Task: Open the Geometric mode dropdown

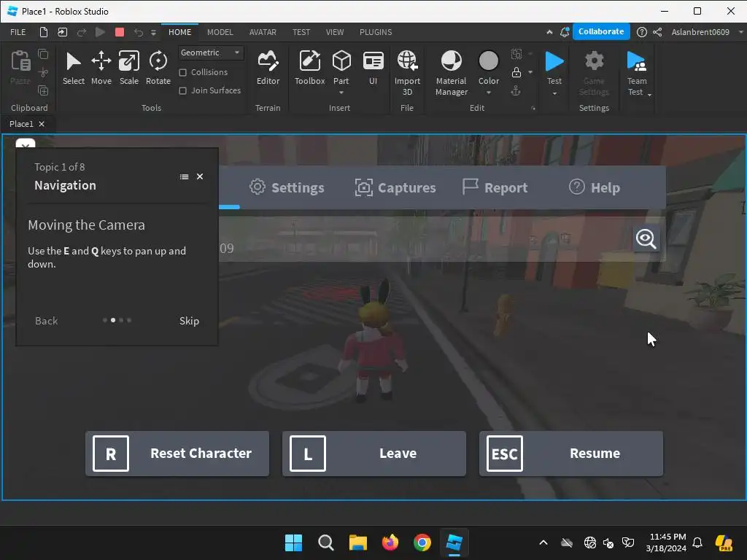Action: (x=210, y=52)
